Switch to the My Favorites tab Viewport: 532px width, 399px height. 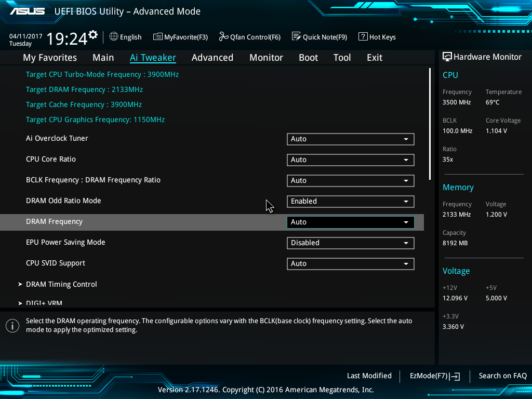pos(50,57)
